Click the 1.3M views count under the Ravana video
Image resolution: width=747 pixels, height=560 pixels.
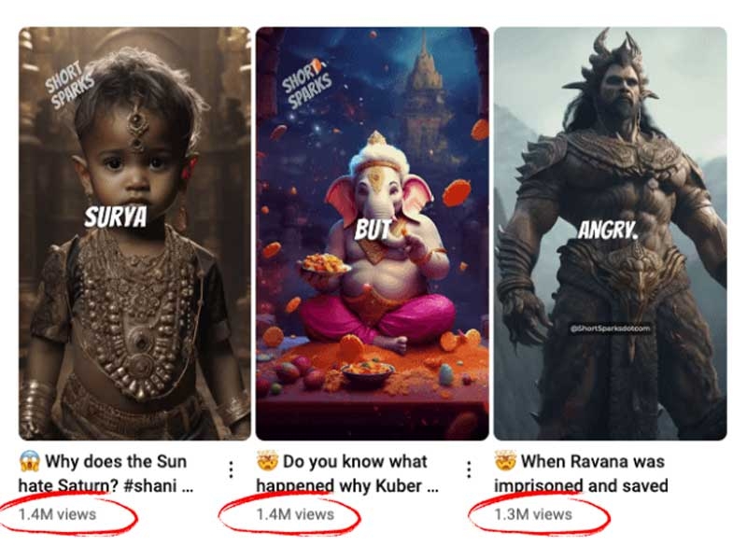[533, 514]
